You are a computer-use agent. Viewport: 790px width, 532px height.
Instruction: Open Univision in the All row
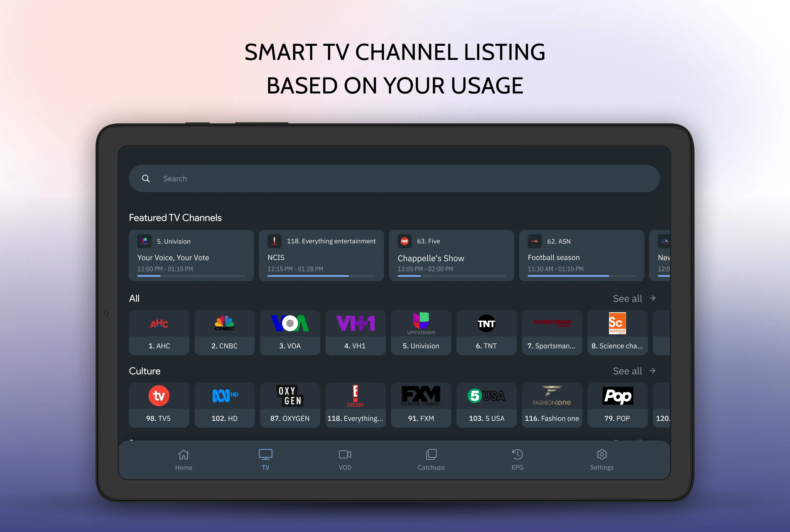tap(421, 333)
